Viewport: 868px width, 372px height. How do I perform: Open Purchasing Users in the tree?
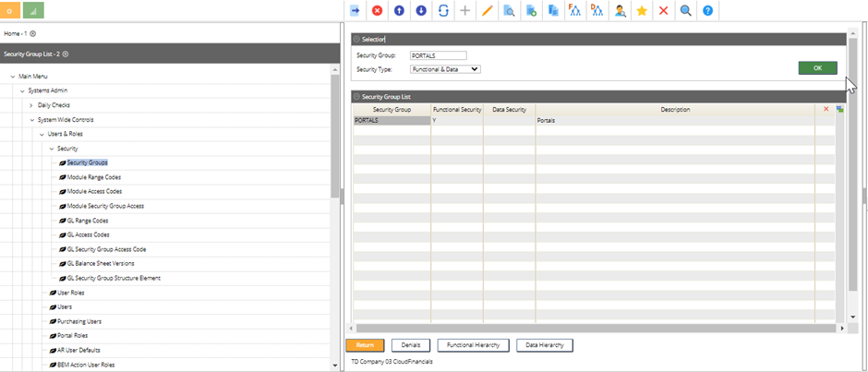point(79,321)
